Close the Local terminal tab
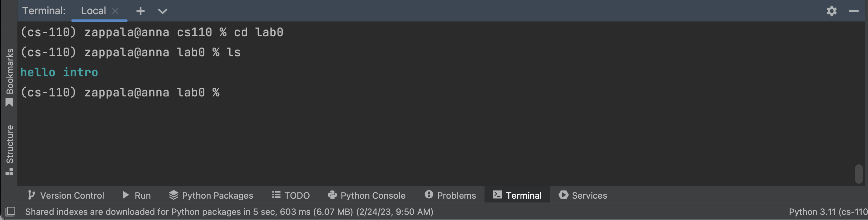The height and width of the screenshot is (220, 868). (x=115, y=11)
